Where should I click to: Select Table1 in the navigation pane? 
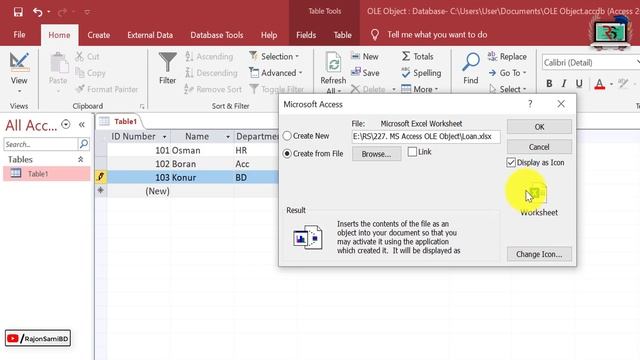tap(47, 173)
